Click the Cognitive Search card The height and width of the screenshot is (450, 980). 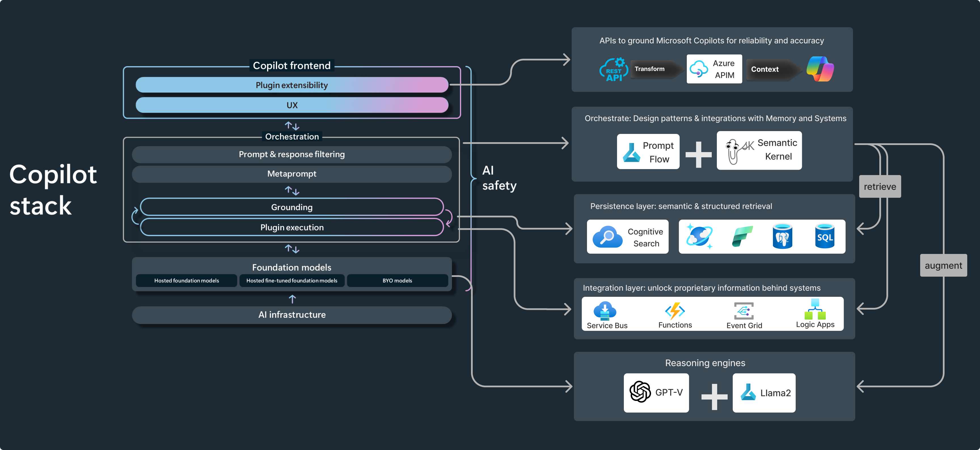pos(627,237)
